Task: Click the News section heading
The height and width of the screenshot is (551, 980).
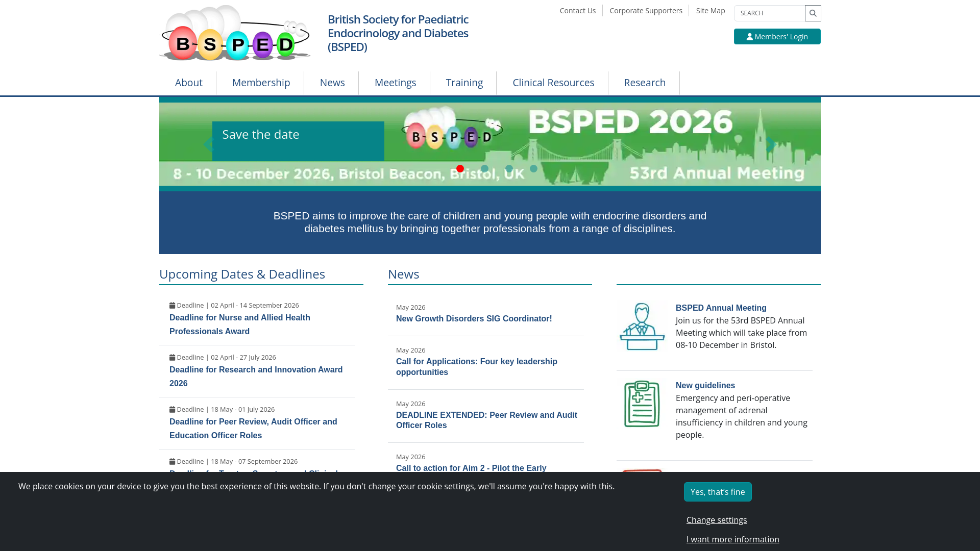Action: pyautogui.click(x=403, y=274)
